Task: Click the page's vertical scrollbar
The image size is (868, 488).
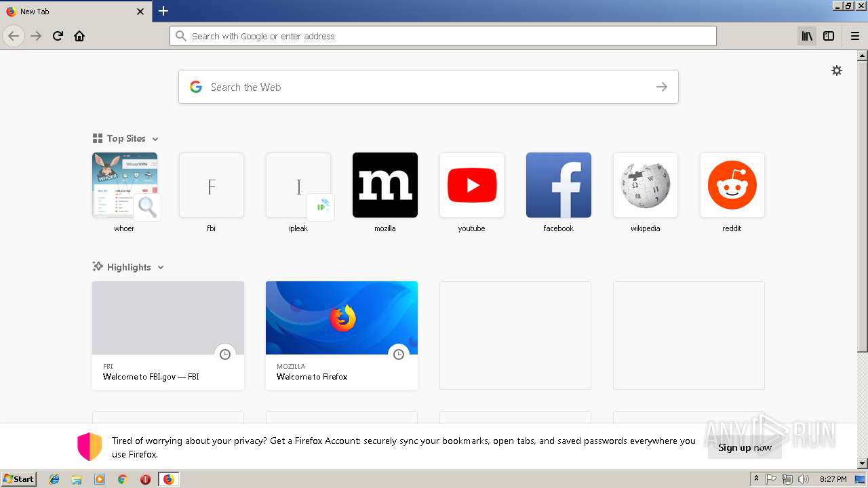Action: click(x=862, y=207)
